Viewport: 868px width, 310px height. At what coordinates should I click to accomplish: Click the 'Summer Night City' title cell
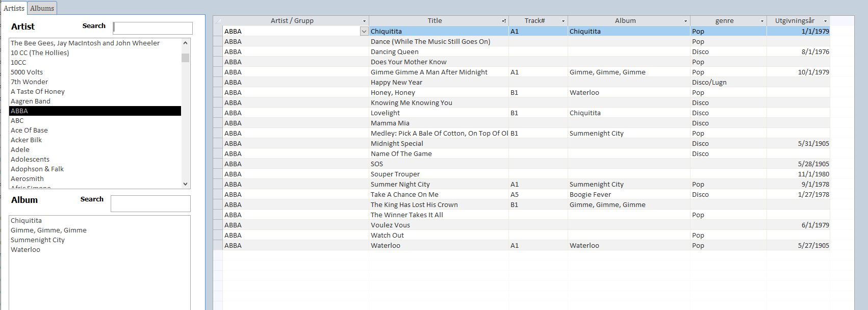click(x=439, y=184)
